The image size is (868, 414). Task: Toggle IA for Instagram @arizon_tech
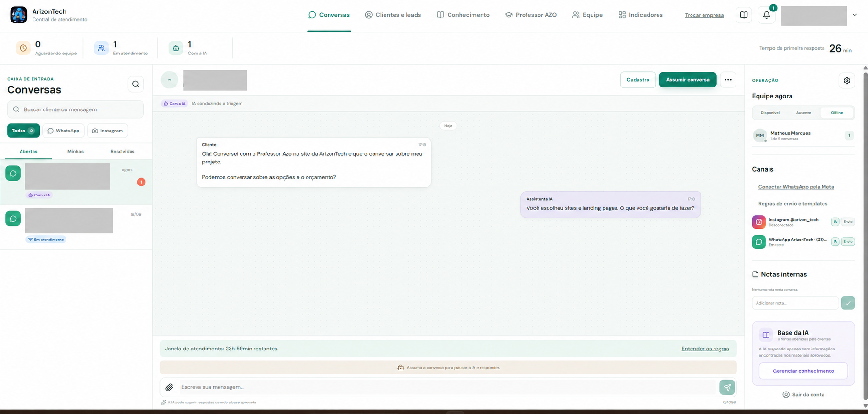pyautogui.click(x=835, y=222)
